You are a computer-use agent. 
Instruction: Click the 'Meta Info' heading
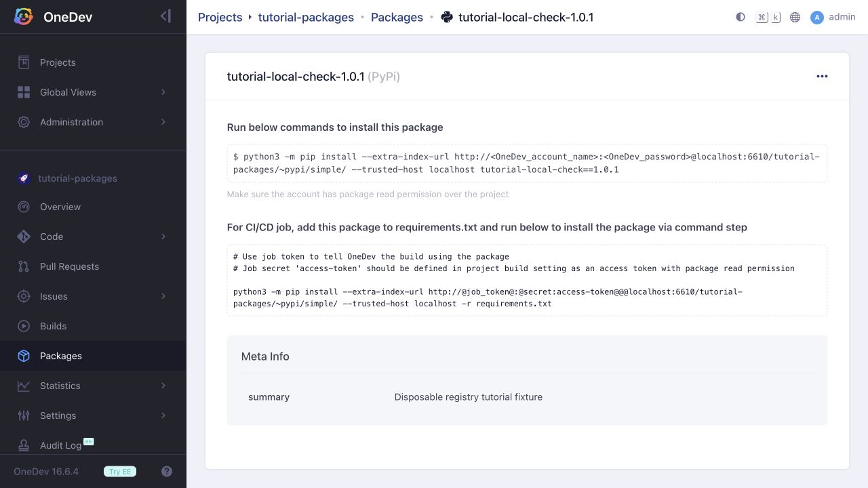coord(265,357)
